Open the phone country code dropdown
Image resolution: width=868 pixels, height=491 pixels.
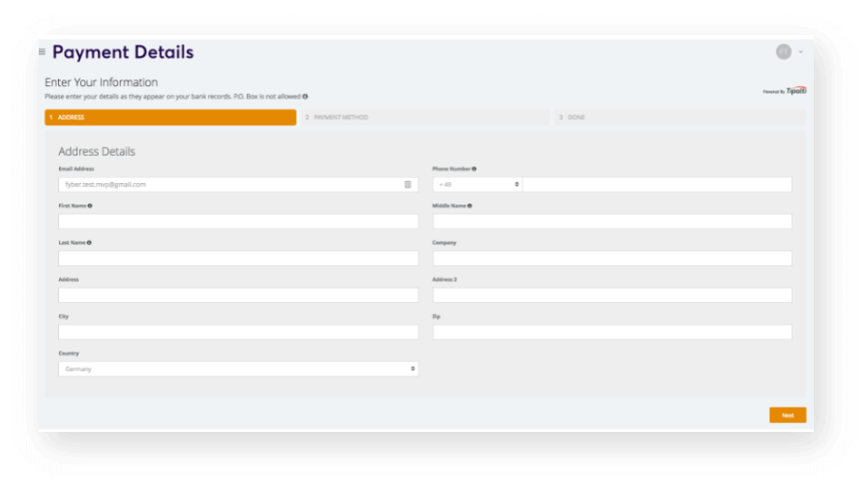[x=477, y=184]
